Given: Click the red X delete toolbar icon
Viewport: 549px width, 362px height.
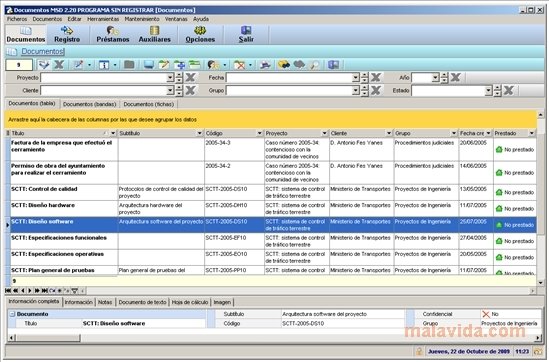Looking at the screenshot, I should (x=239, y=65).
